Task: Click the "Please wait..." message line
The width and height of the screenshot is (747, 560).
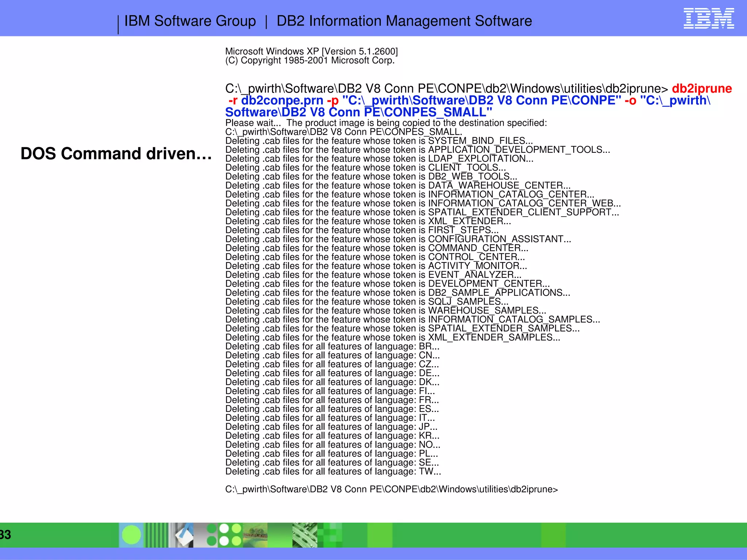Action: [386, 123]
